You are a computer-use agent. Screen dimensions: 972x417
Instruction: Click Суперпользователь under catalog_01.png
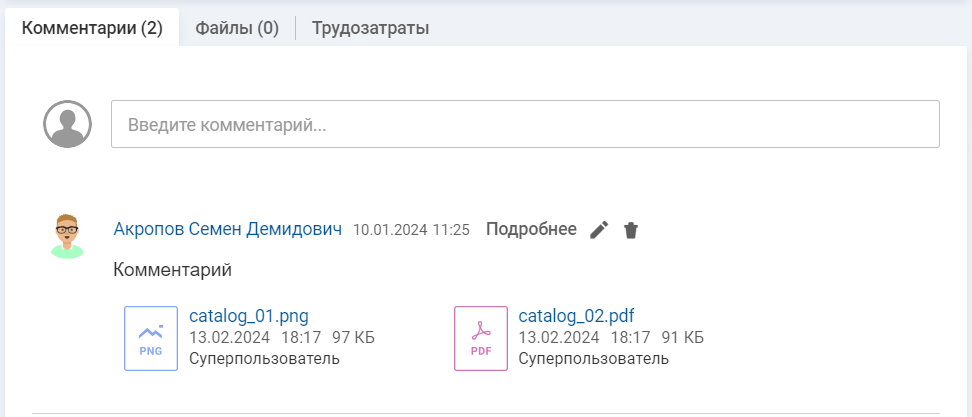[264, 359]
